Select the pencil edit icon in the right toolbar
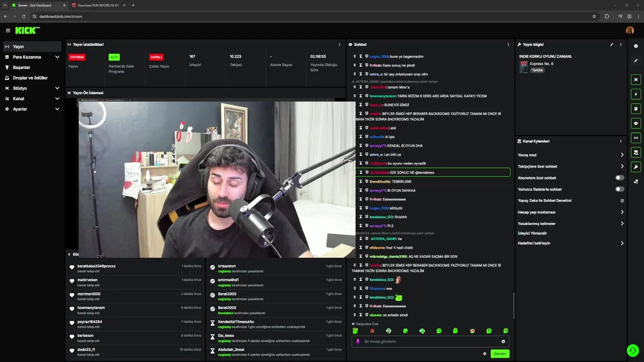 (636, 60)
